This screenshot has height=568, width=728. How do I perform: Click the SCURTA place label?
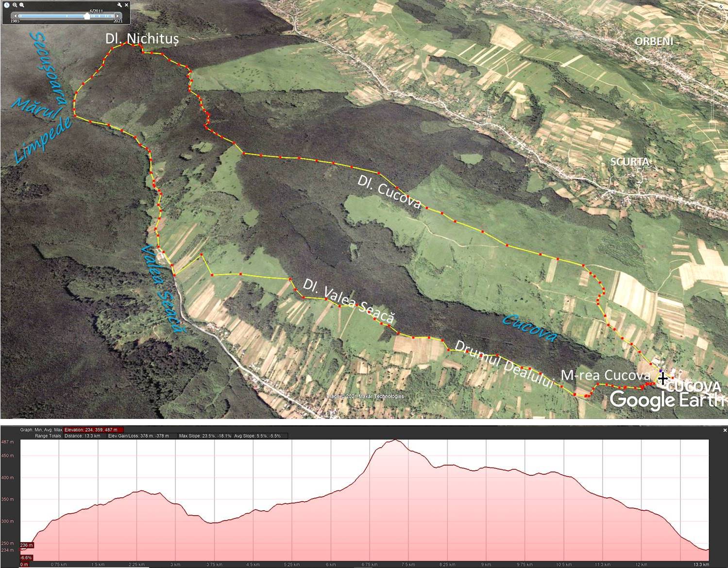(629, 162)
